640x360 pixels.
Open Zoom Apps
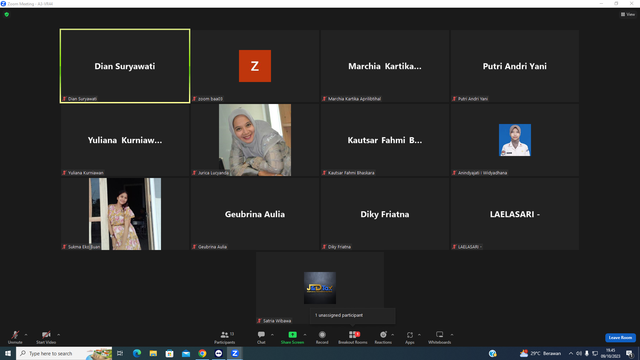point(410,337)
